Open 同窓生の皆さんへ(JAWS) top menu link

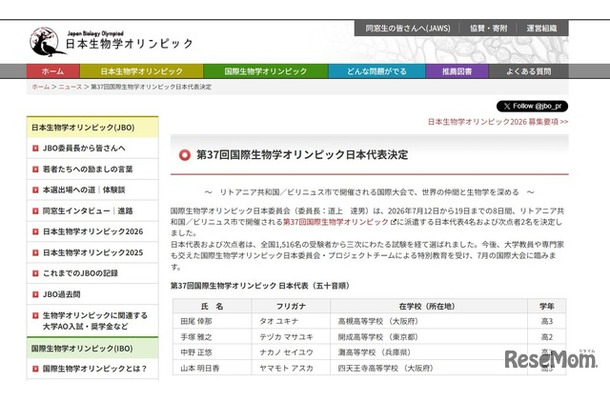tap(408, 28)
